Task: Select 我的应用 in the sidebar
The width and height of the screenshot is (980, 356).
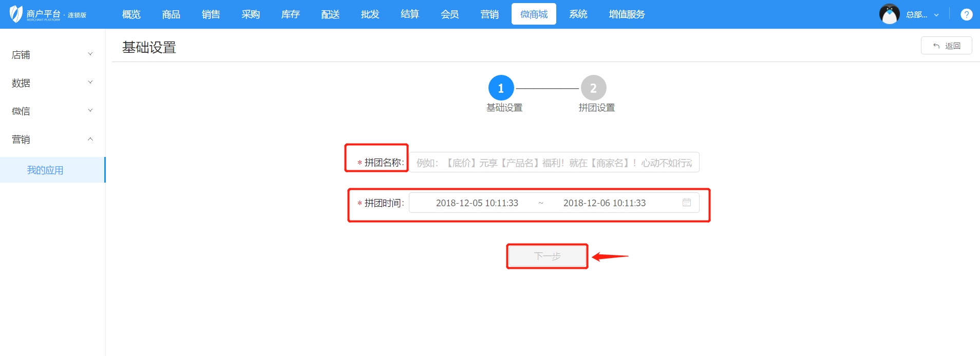Action: [45, 170]
